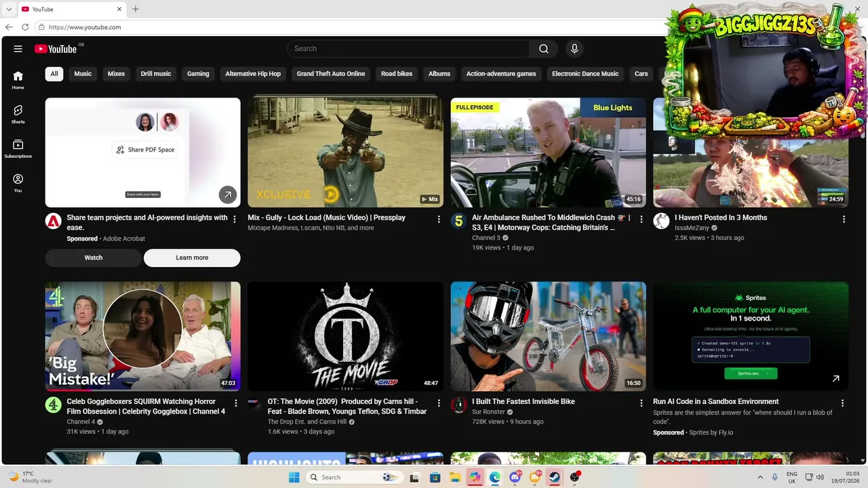
Task: Open Air Ambulance Rushed To Middlewich title
Action: coord(551,222)
